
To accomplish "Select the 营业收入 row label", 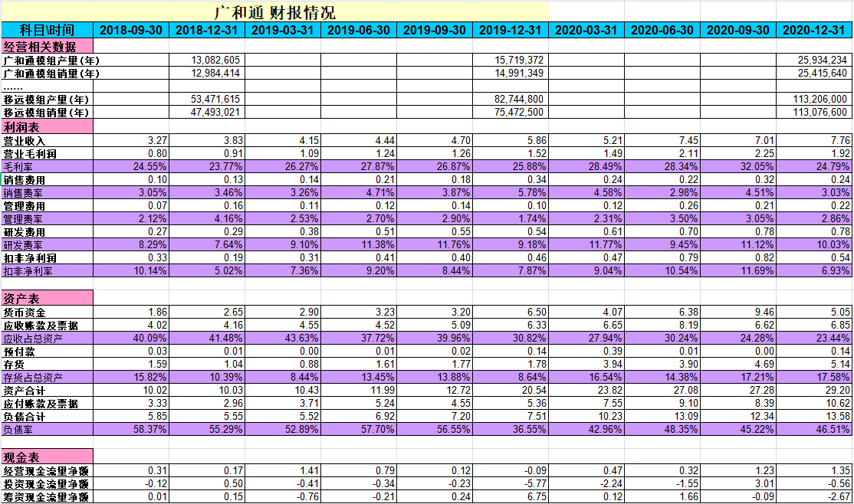I will pos(48,140).
